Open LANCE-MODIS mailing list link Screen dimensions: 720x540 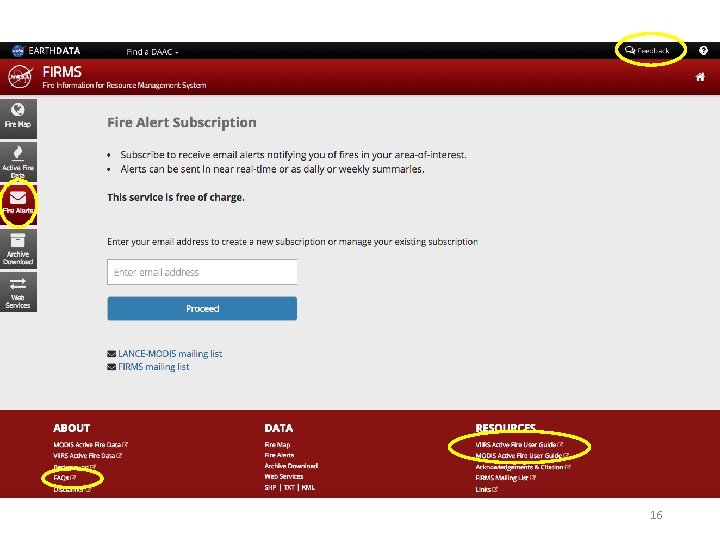[170, 354]
